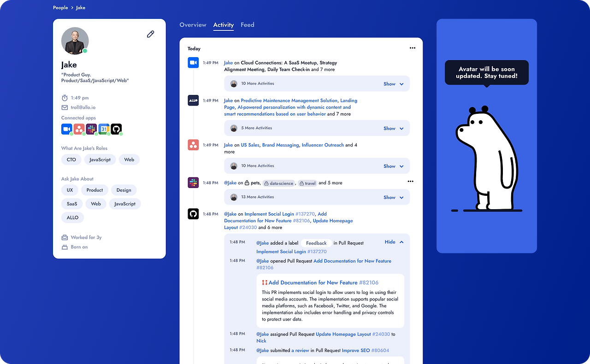Go to People in the breadcrumb

click(x=60, y=8)
